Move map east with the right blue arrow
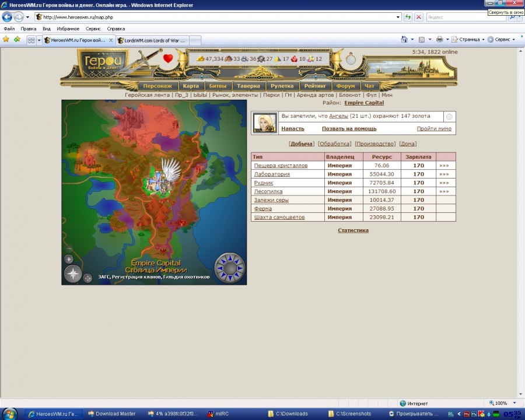 [x=240, y=268]
